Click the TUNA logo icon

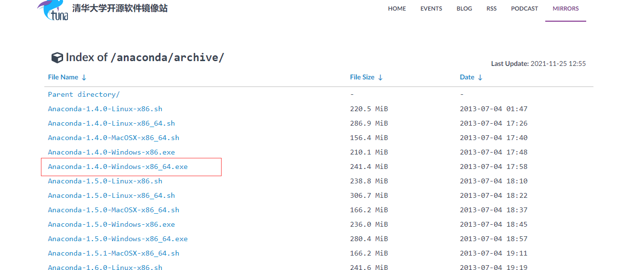click(x=53, y=10)
